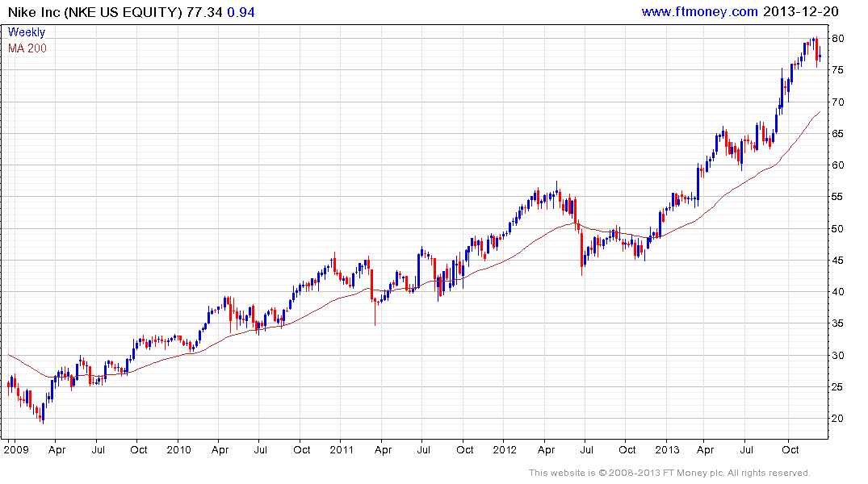This screenshot has height=484, width=868.
Task: Click the price change value 0.94
Action: pyautogui.click(x=241, y=12)
